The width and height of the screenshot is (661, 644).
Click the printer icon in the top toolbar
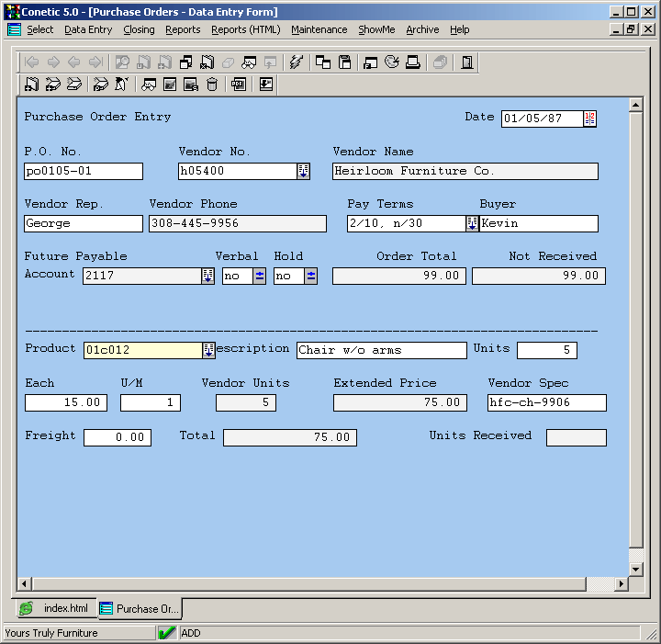pyautogui.click(x=413, y=62)
